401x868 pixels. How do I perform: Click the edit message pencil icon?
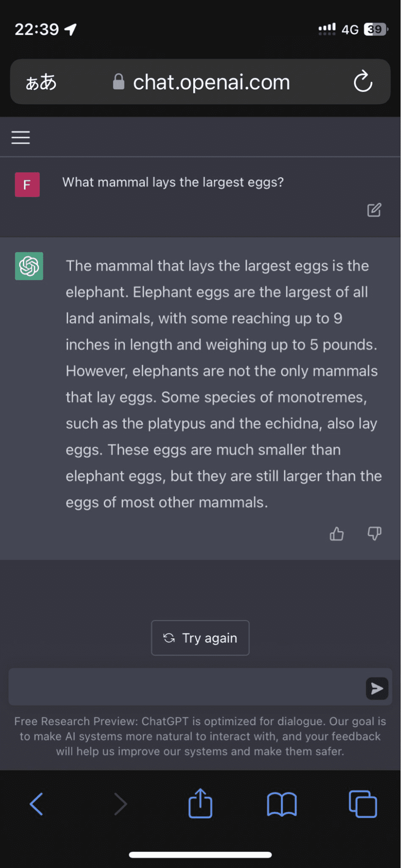tap(374, 210)
